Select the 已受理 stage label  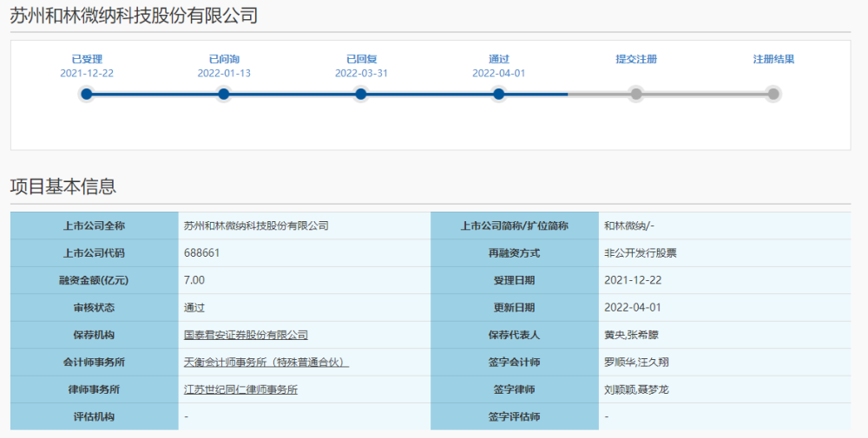87,59
